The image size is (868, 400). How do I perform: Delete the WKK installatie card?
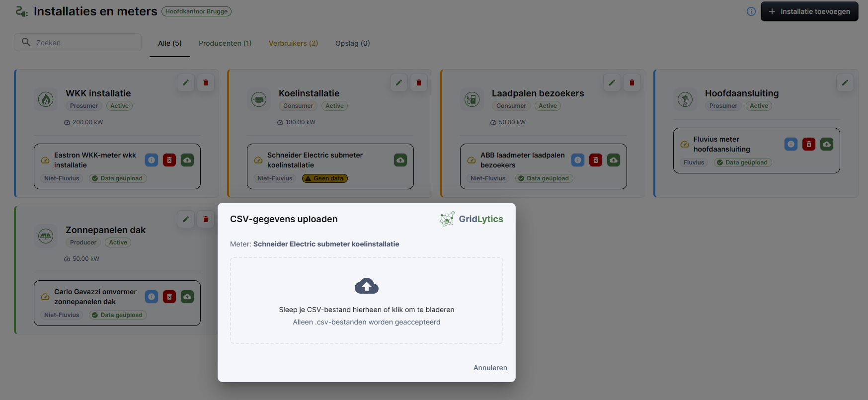click(206, 82)
